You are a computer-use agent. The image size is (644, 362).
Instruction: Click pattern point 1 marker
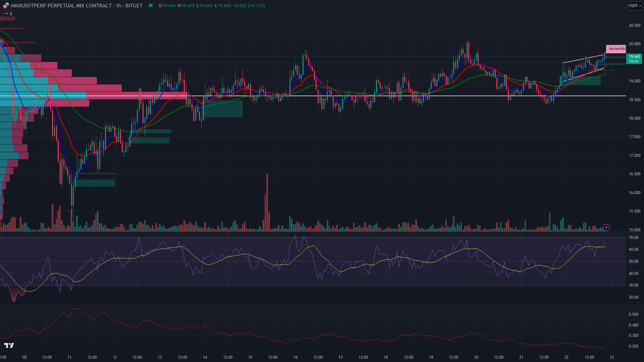point(563,63)
